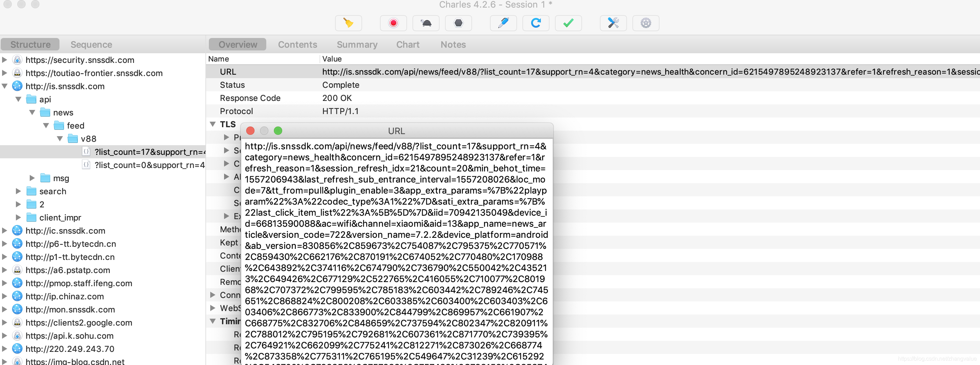
Task: Open the wrench Tools icon
Action: coord(613,23)
